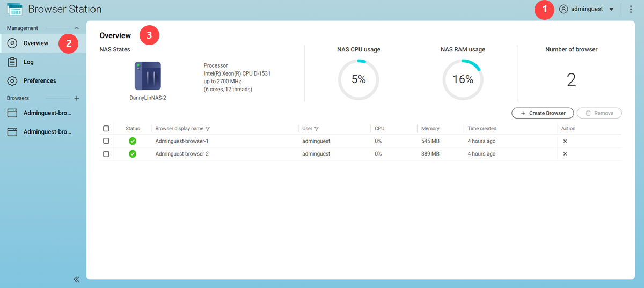The image size is (644, 288).
Task: Click the Remove button
Action: click(599, 113)
